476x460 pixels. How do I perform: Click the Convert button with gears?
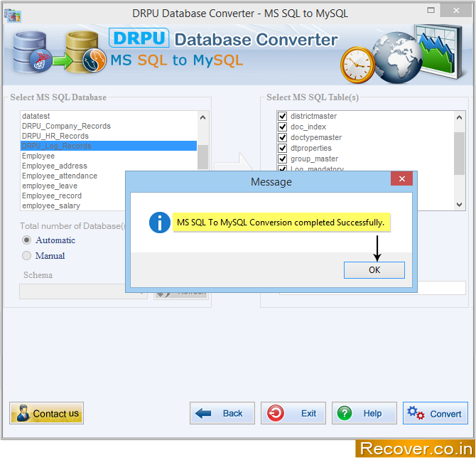tap(436, 413)
